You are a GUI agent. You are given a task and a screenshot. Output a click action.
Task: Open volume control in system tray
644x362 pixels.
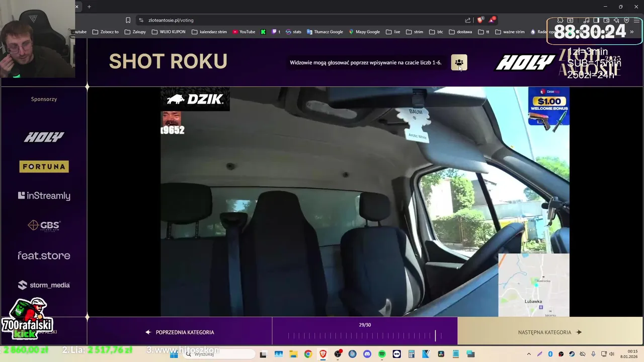coord(611,354)
